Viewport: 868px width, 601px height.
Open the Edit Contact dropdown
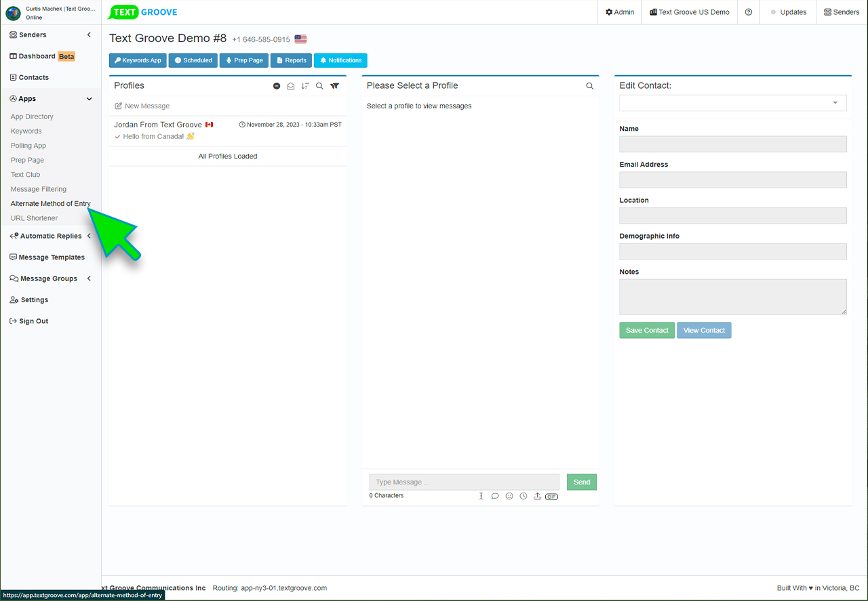pos(733,103)
